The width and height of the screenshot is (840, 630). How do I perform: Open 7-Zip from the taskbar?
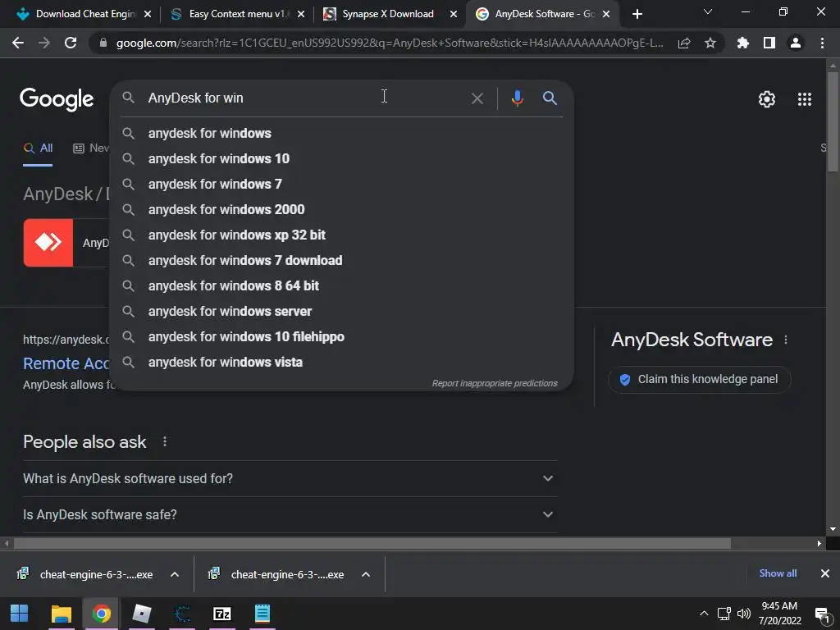[221, 614]
